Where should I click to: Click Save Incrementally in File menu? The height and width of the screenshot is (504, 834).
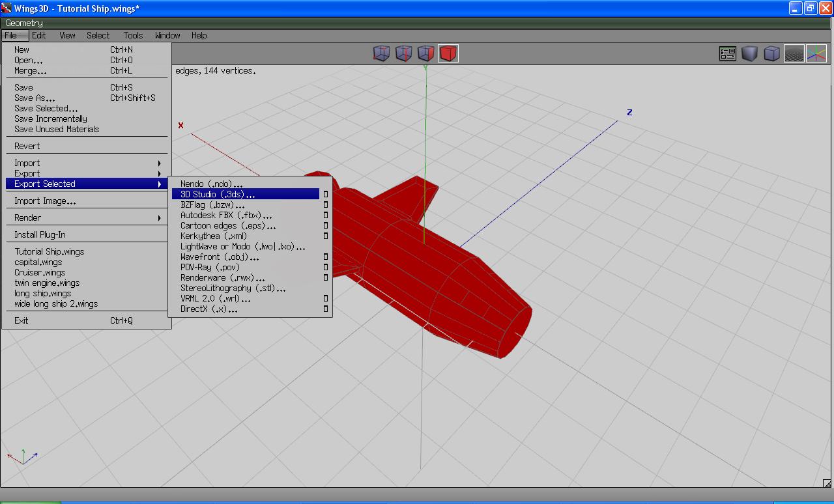tap(51, 119)
